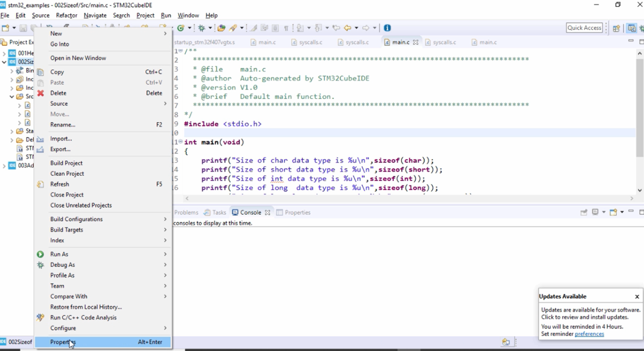Switch to the Problems tab
Viewport: 644px width, 351px height.
[186, 213]
